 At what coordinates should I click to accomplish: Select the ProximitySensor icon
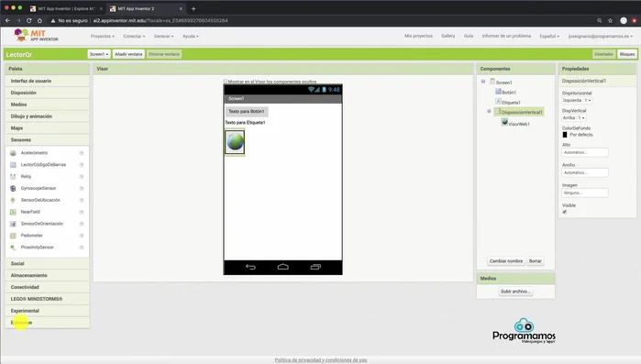point(13,248)
